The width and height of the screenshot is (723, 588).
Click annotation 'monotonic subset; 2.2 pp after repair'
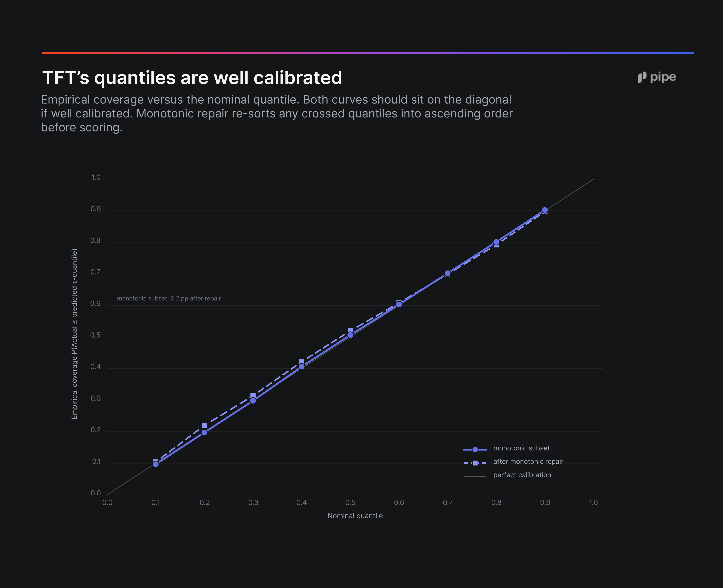coord(169,298)
